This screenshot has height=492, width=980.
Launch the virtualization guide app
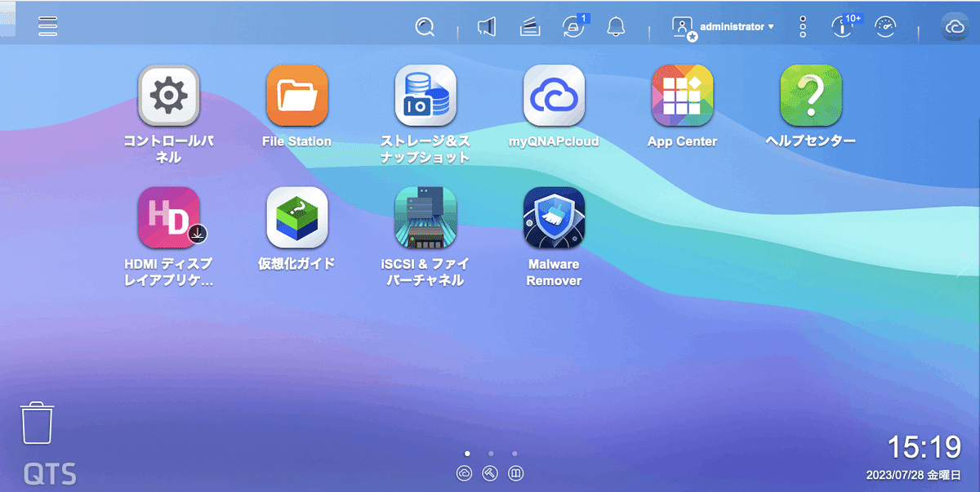click(x=297, y=218)
